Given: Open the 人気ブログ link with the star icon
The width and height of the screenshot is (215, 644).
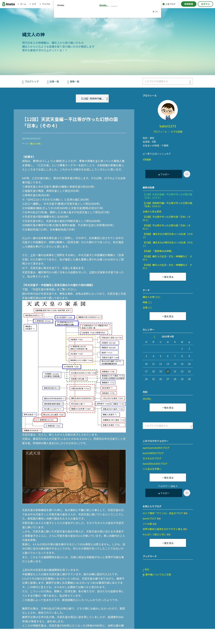Looking at the screenshot, I should coord(169,4).
